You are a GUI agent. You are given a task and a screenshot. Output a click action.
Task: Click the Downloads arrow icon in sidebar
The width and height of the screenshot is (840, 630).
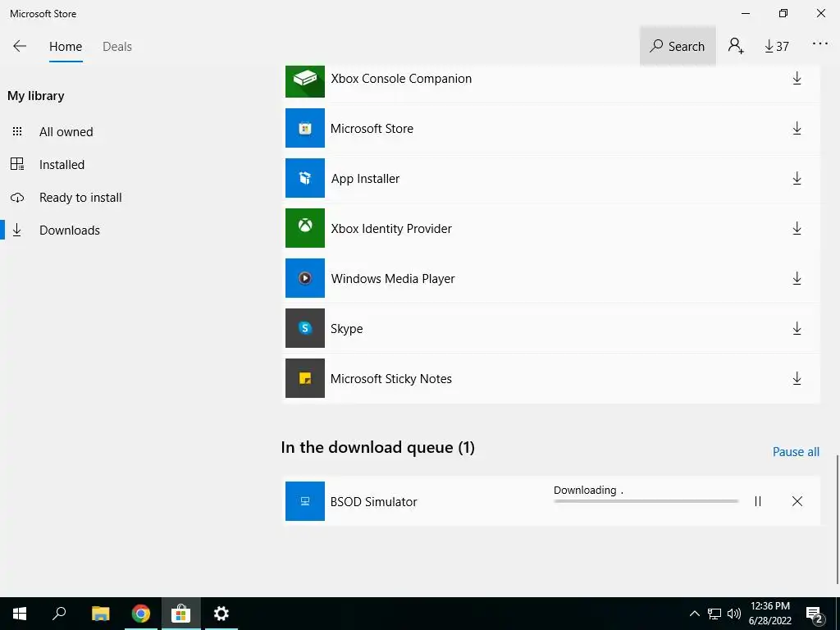17,230
